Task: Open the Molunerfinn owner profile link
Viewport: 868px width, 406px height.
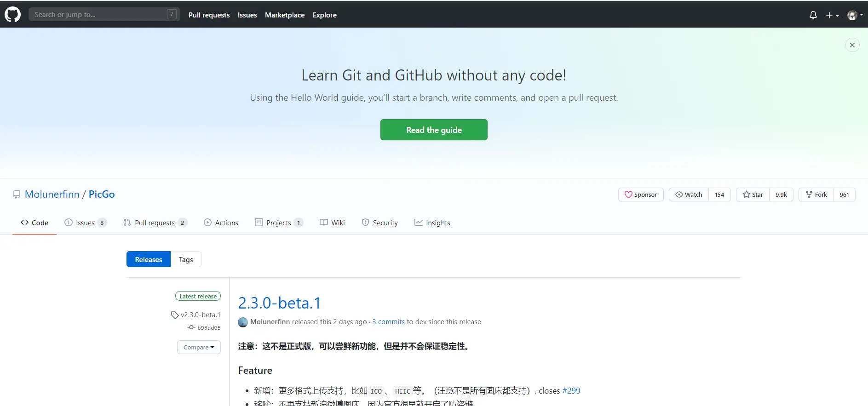Action: coord(52,194)
